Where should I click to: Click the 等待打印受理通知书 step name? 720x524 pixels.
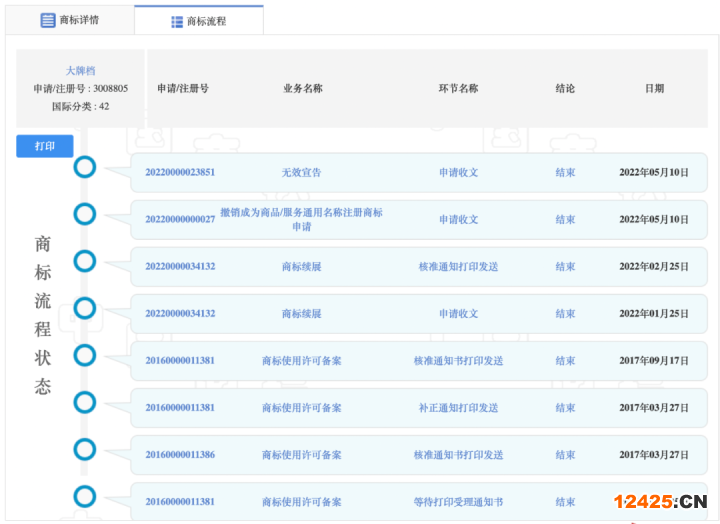458,502
